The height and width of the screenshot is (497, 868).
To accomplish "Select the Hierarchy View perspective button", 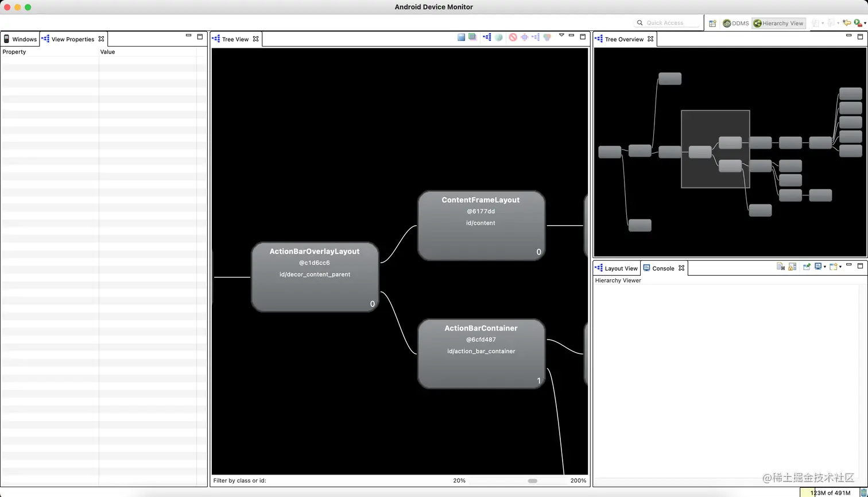I will click(x=779, y=24).
